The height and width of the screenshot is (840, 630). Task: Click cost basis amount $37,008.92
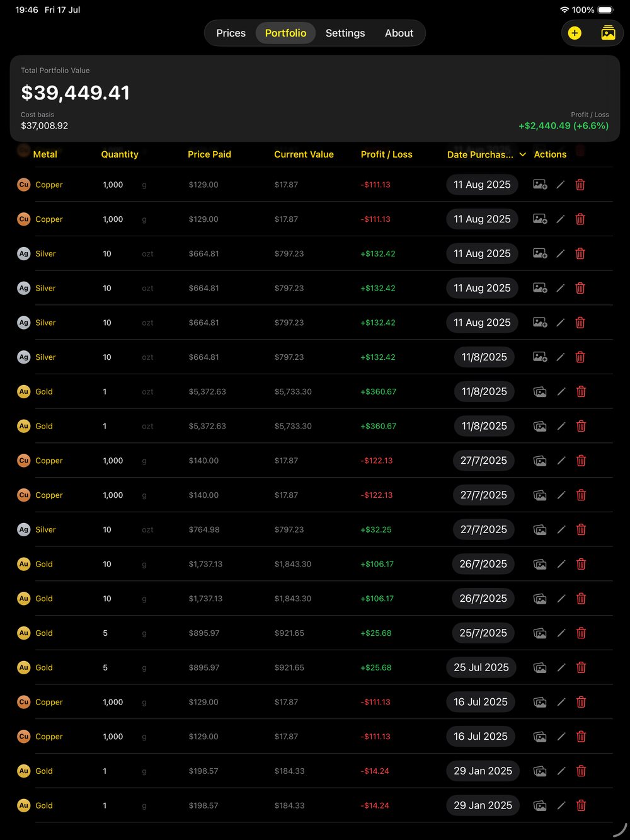(44, 125)
